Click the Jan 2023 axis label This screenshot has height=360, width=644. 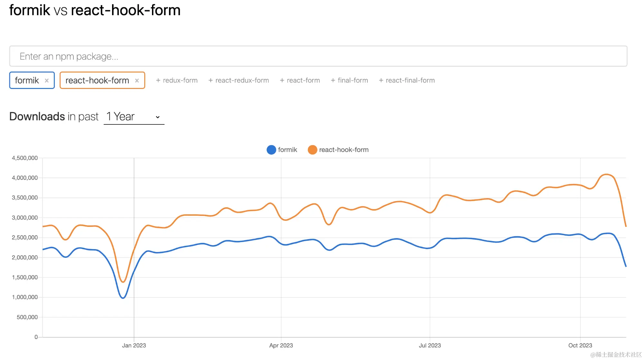pyautogui.click(x=134, y=345)
